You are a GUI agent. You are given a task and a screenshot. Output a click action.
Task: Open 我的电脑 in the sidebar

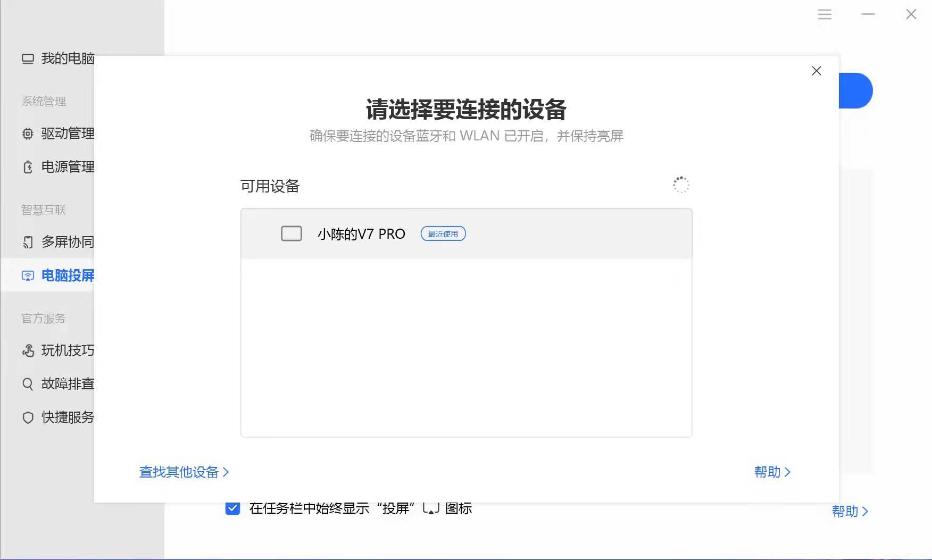click(57, 58)
